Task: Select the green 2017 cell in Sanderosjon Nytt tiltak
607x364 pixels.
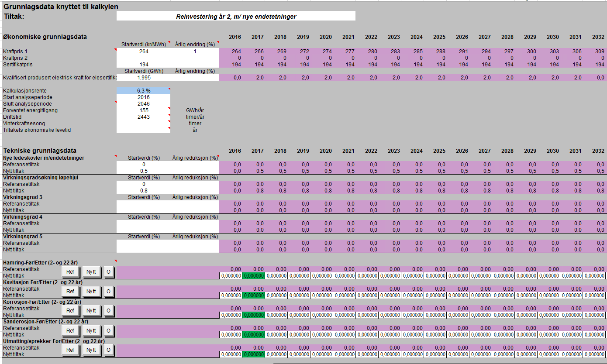Action: coord(253,335)
